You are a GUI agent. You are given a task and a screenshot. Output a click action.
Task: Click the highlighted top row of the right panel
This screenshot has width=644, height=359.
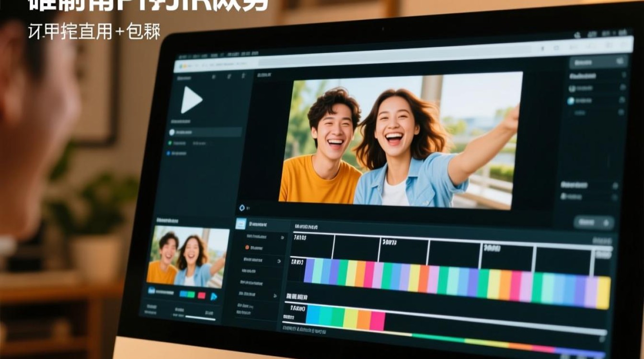[x=598, y=62]
